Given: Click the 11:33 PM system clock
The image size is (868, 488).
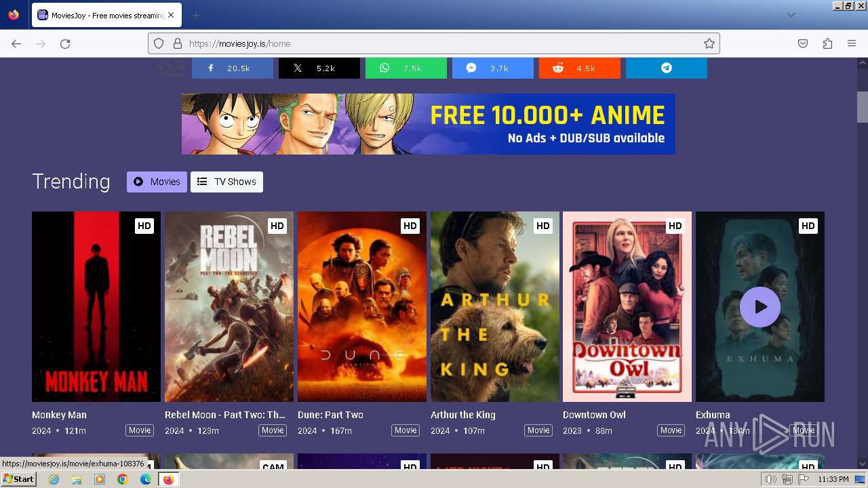Looking at the screenshot, I should click(x=833, y=480).
